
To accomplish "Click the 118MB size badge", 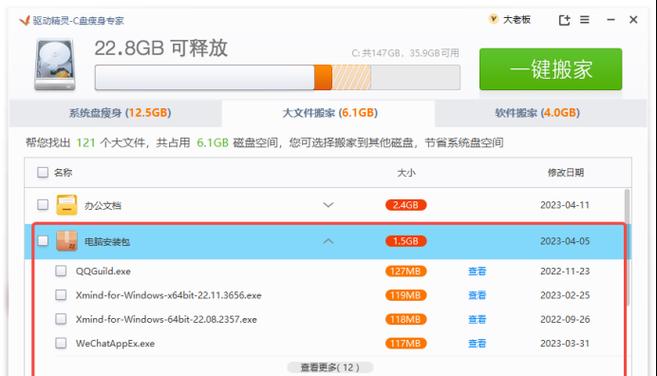I will [x=406, y=319].
